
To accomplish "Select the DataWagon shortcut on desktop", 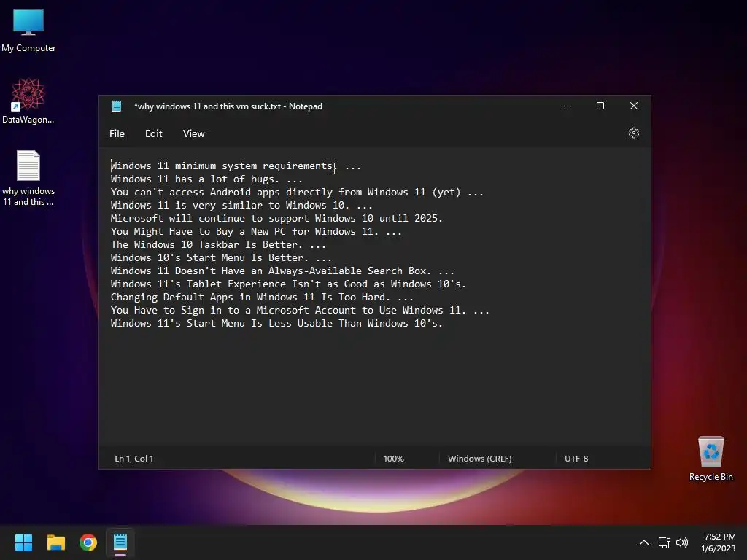I will [x=28, y=101].
